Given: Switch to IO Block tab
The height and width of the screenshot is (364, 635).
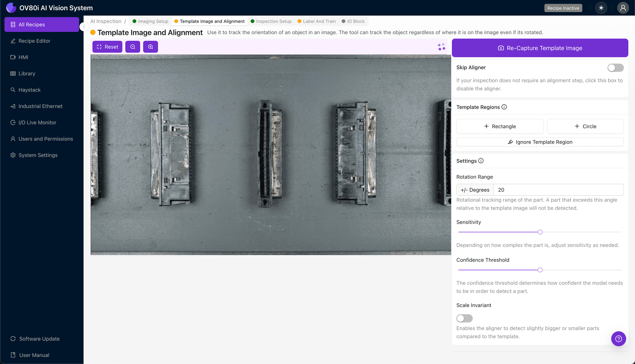Looking at the screenshot, I should click(x=353, y=21).
